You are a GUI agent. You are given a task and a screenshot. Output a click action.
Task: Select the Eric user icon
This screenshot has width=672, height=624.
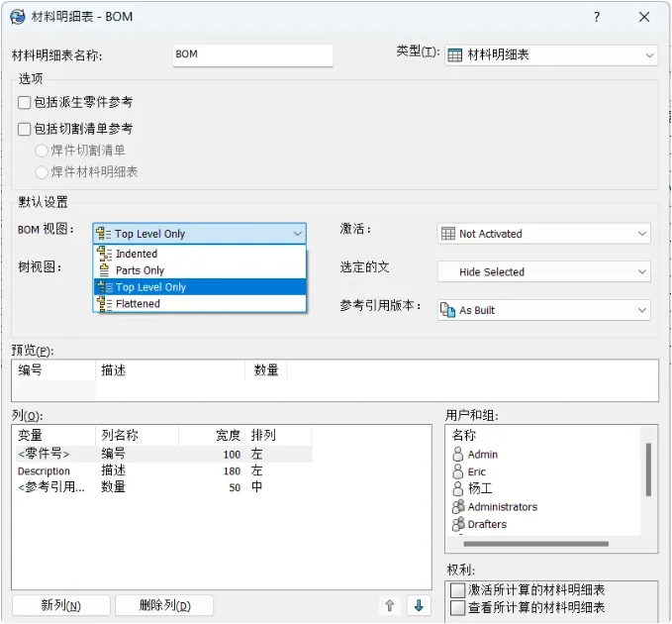tap(457, 471)
